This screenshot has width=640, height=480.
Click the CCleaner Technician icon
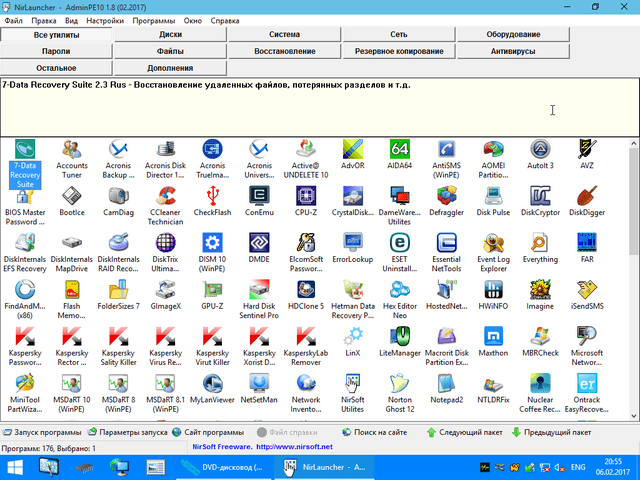pyautogui.click(x=166, y=197)
